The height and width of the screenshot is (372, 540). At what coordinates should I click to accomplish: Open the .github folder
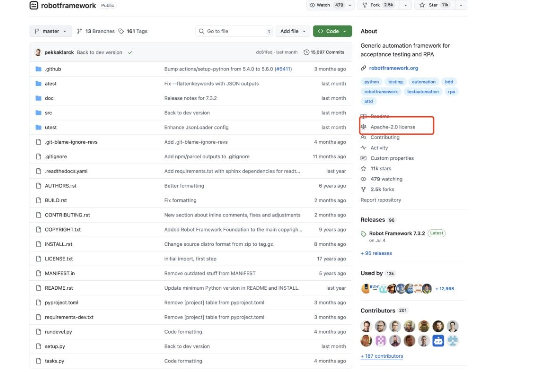point(53,69)
